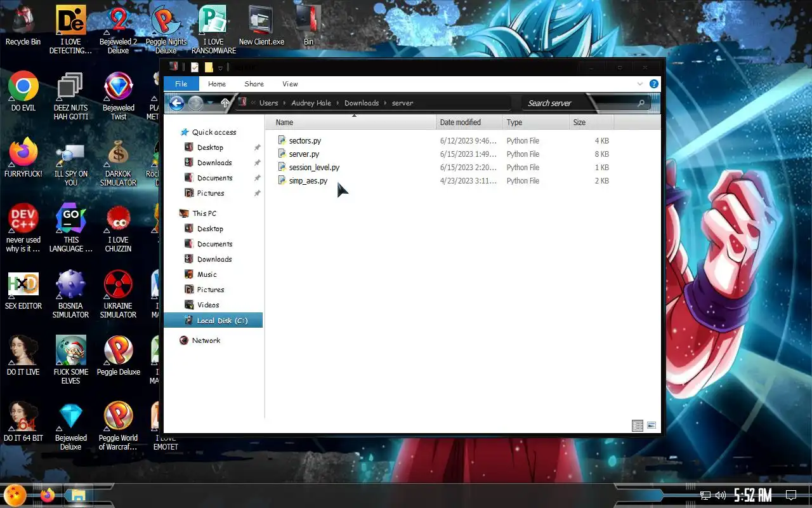Select the BOSNIA SIMULATOR desktop icon

70,293
